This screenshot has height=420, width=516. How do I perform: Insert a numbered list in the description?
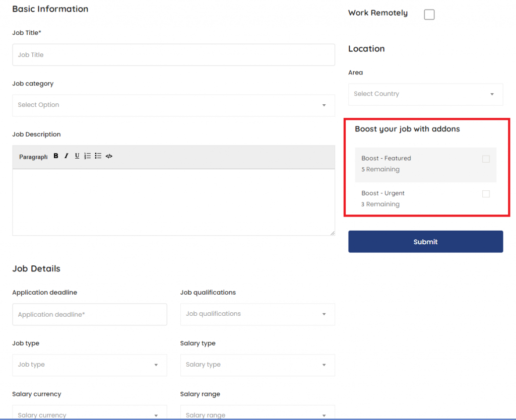pyautogui.click(x=88, y=156)
